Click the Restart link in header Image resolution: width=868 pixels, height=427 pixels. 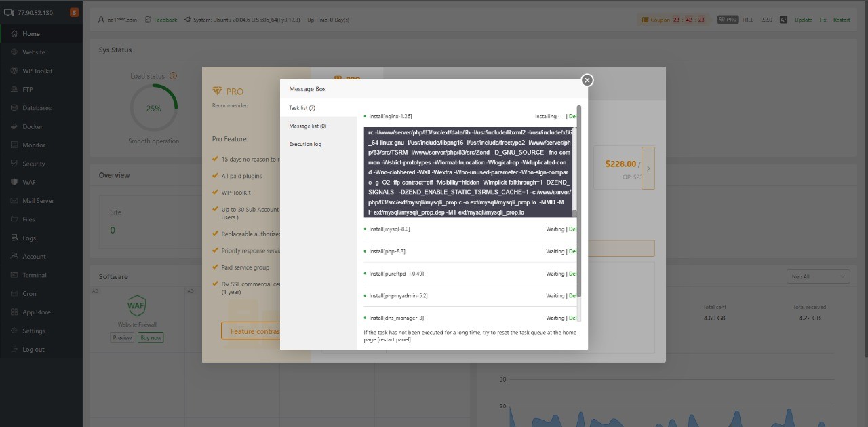point(842,20)
